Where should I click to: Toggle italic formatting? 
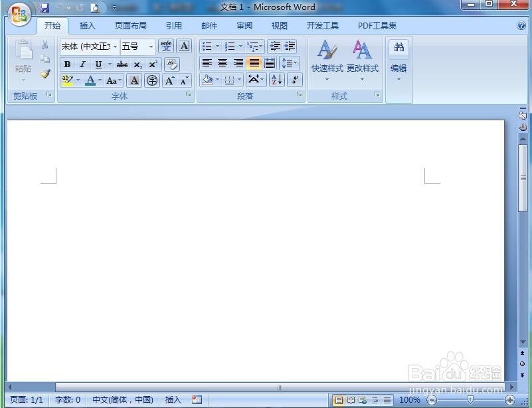pyautogui.click(x=82, y=64)
